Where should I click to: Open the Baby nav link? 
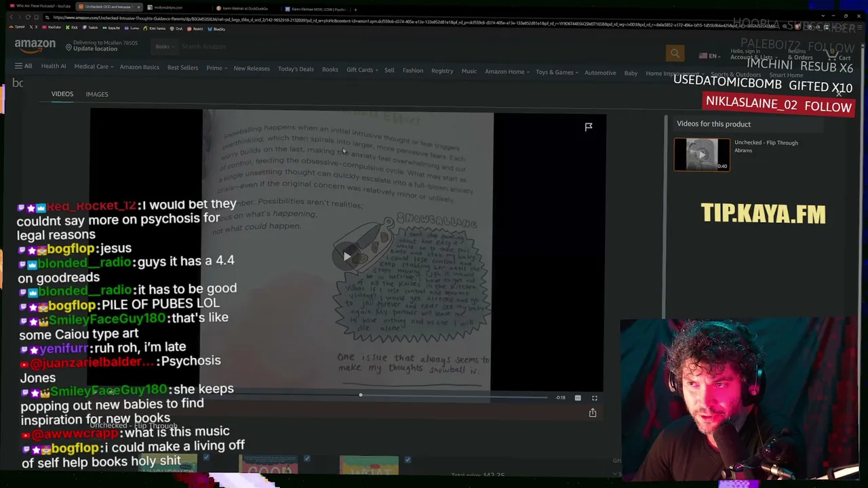pyautogui.click(x=631, y=73)
